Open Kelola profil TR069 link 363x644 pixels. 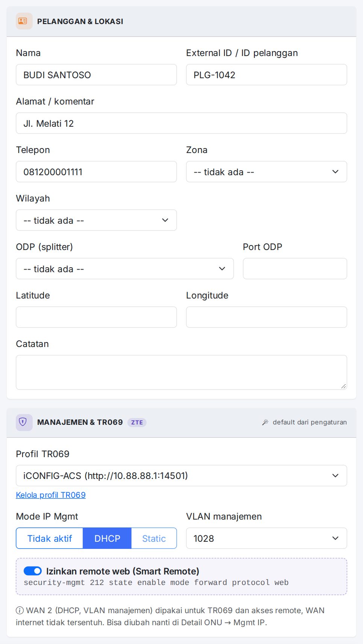(x=51, y=495)
